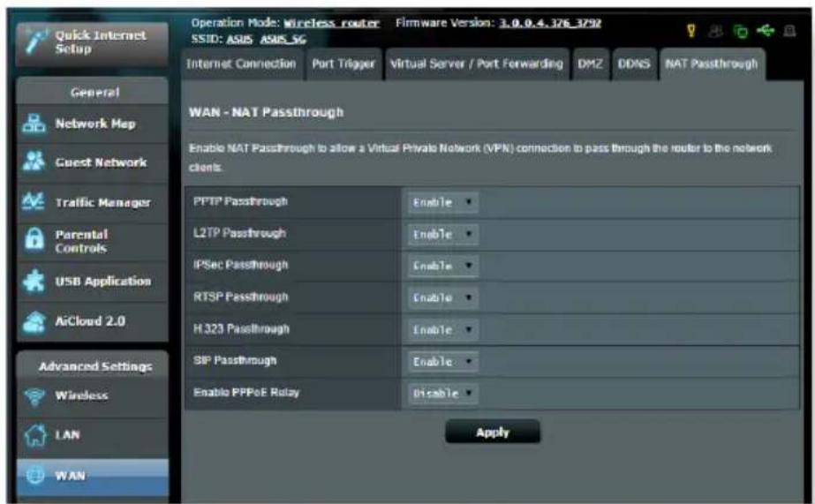The image size is (815, 504).
Task: Click the green USB status icon
Action: click(x=765, y=31)
